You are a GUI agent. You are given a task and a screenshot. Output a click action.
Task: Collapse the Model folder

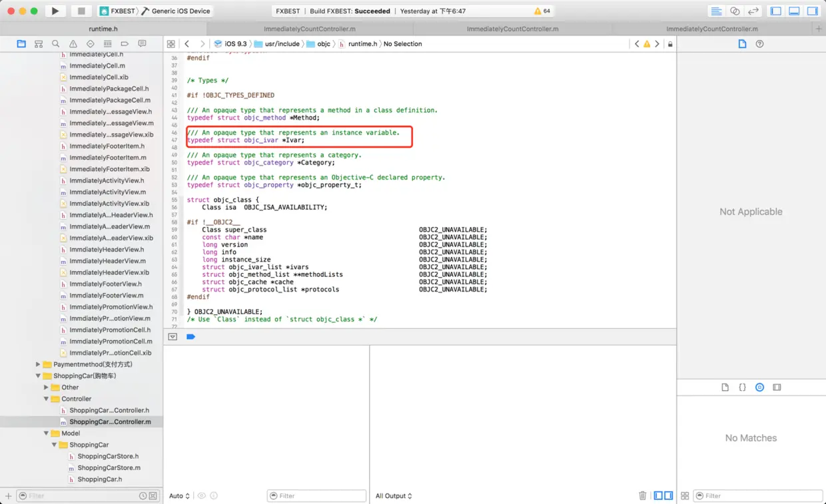(46, 433)
